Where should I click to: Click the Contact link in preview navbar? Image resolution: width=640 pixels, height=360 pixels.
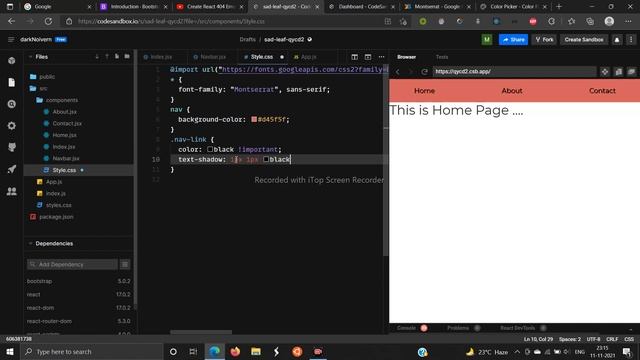click(602, 91)
